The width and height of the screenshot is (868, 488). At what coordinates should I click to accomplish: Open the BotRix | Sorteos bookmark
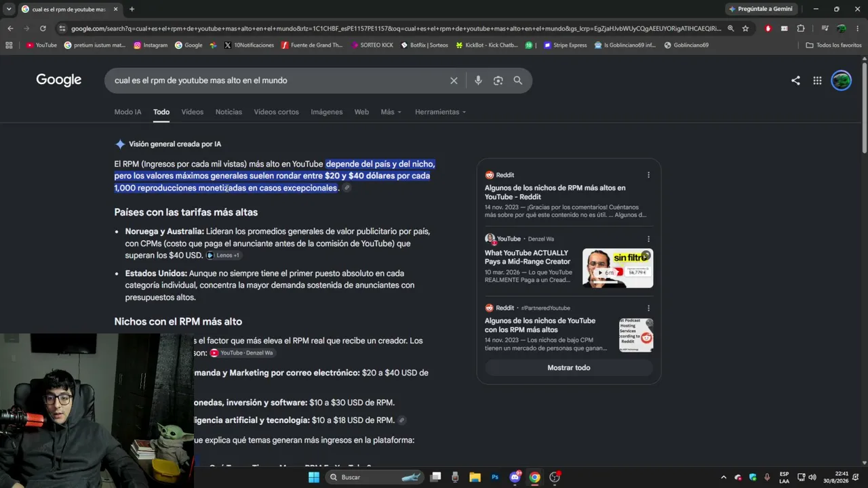[x=425, y=45]
